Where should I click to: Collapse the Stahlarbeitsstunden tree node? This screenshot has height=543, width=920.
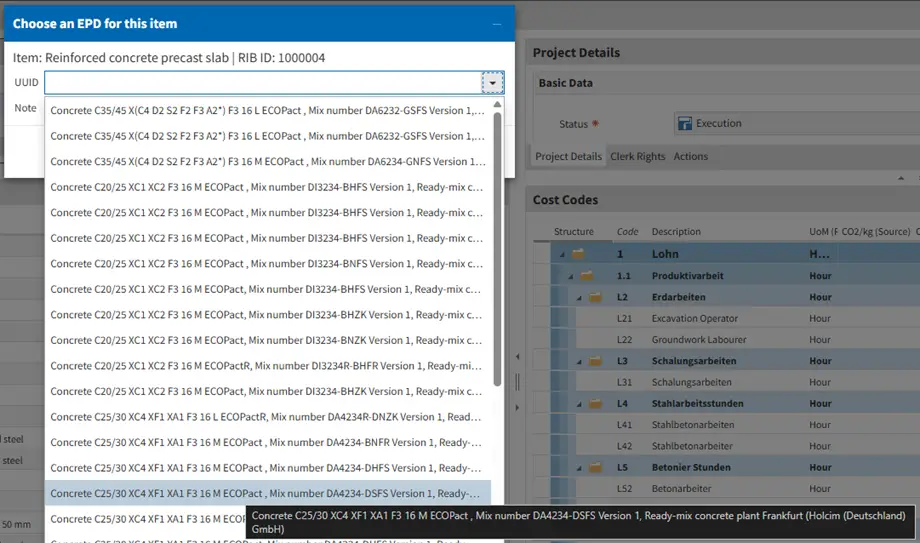coord(579,404)
